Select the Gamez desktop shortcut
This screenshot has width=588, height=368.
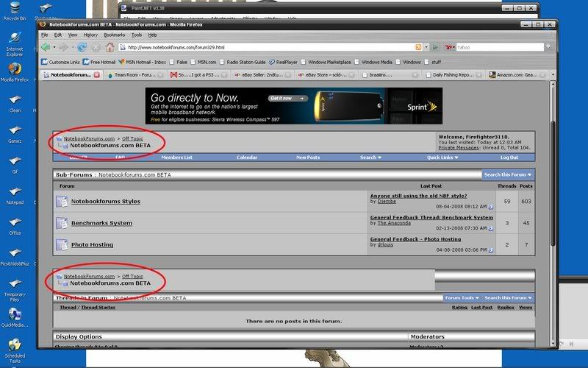[15, 135]
